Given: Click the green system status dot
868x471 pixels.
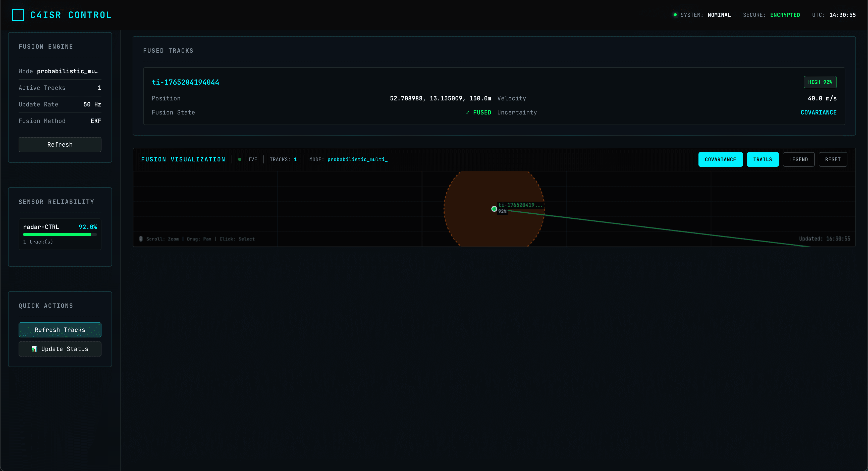Looking at the screenshot, I should click(x=674, y=15).
